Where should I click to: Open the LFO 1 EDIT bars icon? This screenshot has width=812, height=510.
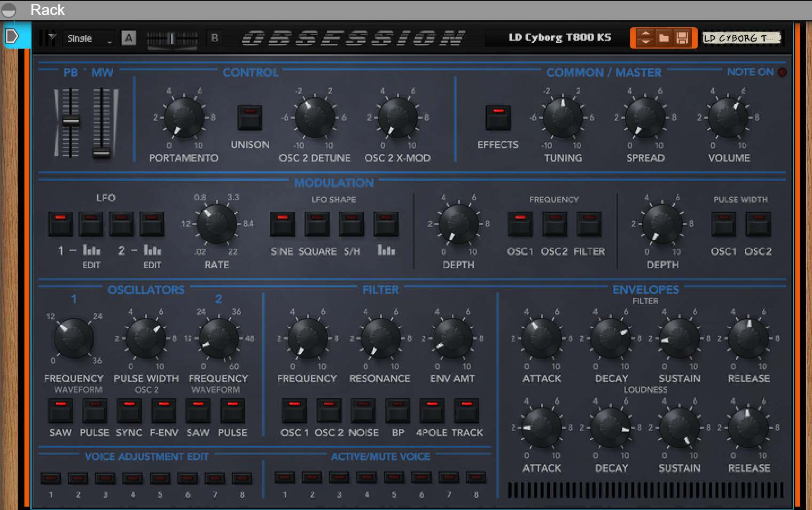91,250
